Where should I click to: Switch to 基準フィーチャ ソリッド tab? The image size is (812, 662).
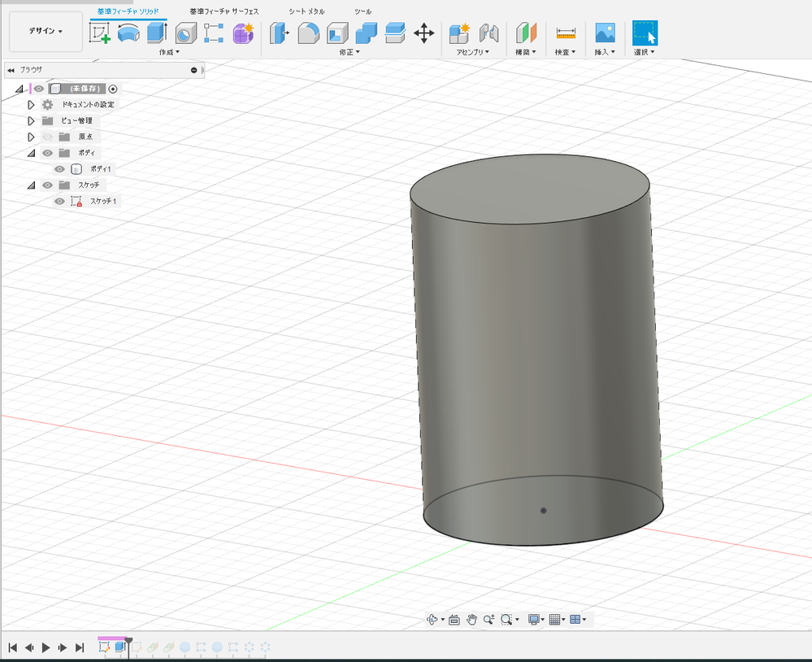click(x=128, y=11)
